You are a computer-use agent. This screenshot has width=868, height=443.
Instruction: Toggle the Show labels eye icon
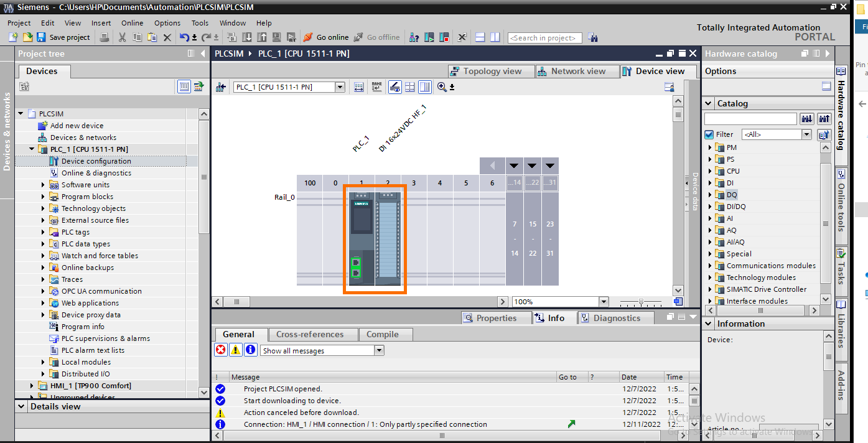click(394, 86)
